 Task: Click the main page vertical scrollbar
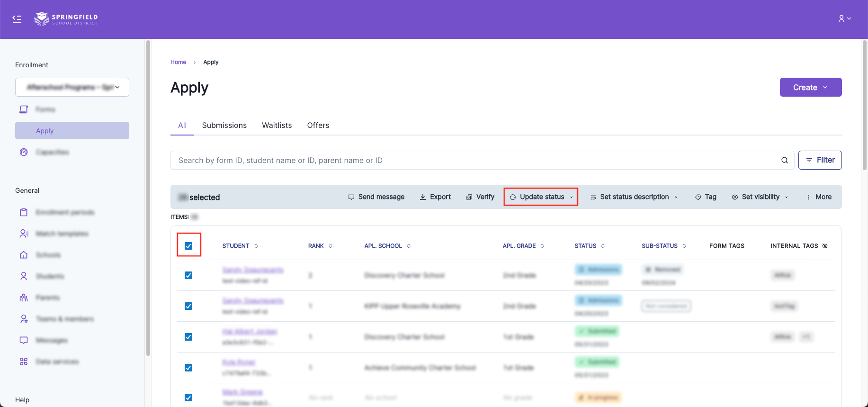pyautogui.click(x=864, y=104)
